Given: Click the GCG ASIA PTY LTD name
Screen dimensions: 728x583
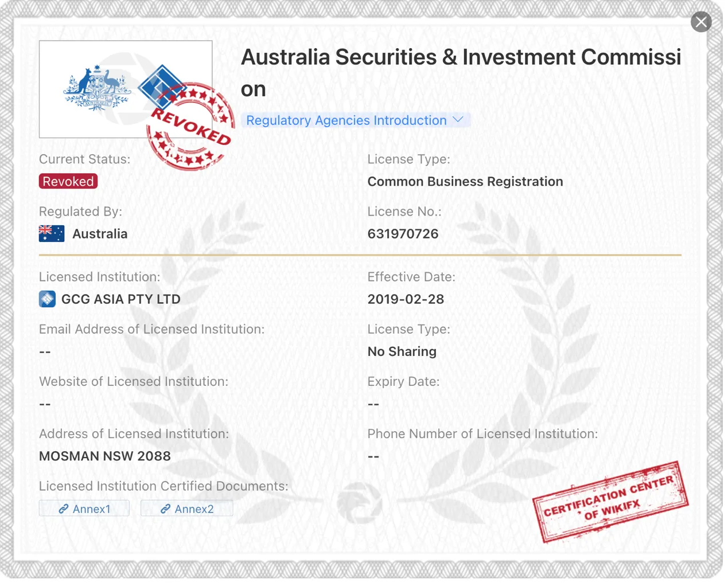Looking at the screenshot, I should tap(121, 299).
